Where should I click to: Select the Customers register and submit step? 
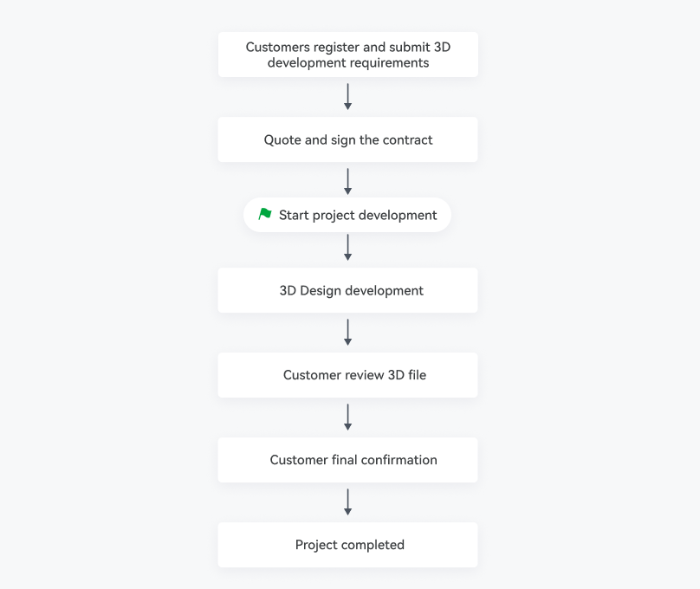347,55
